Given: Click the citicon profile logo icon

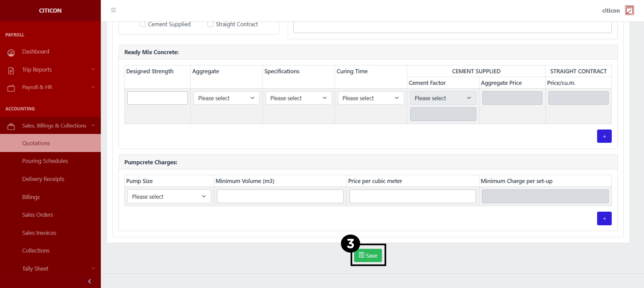Looking at the screenshot, I should [629, 11].
